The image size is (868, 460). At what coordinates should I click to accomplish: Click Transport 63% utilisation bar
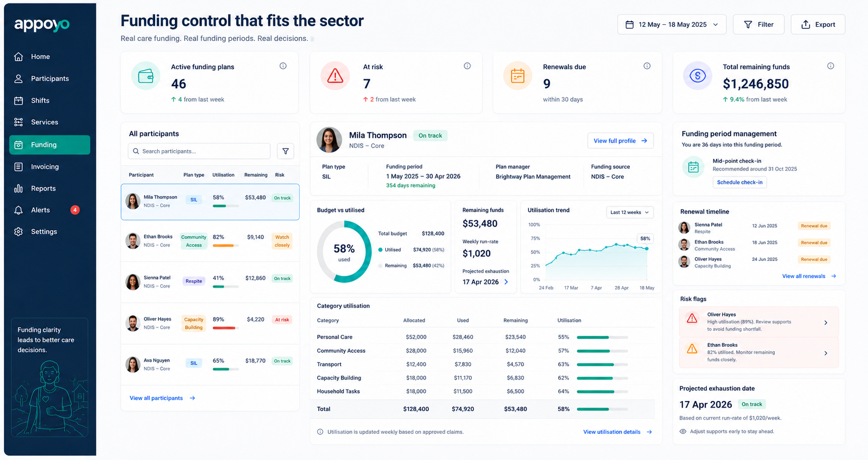[x=602, y=364]
